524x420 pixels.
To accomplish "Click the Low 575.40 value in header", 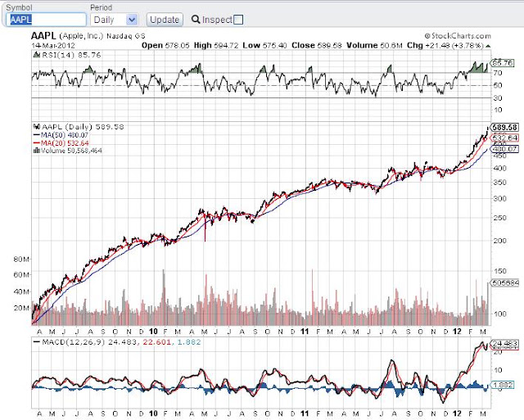I will tap(264, 46).
